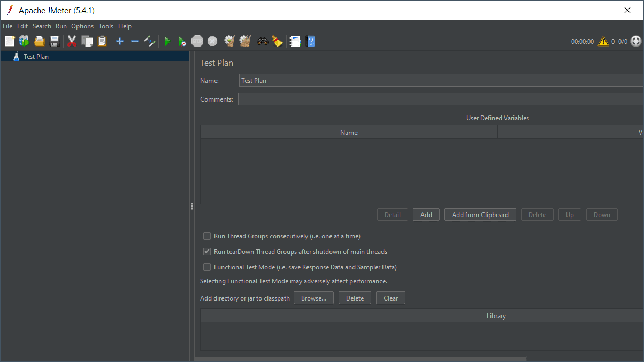Click the Clear results broom-gear icon
The height and width of the screenshot is (362, 644).
tap(229, 41)
